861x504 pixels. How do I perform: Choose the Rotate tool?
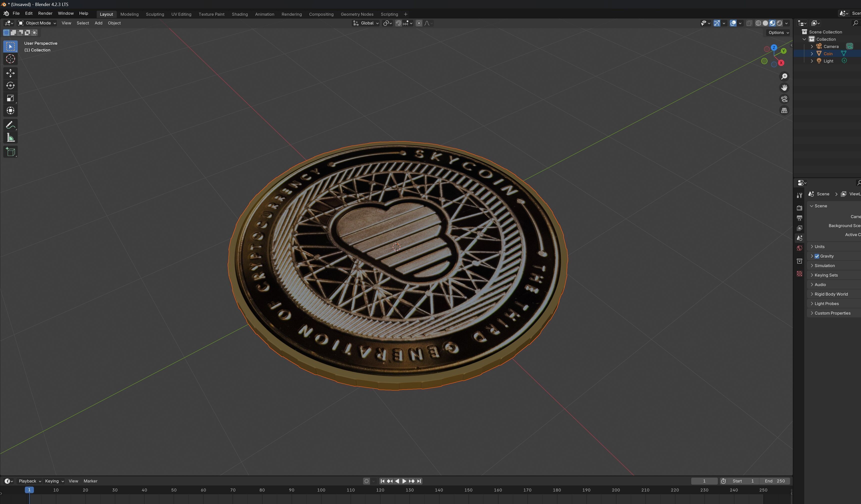[10, 85]
